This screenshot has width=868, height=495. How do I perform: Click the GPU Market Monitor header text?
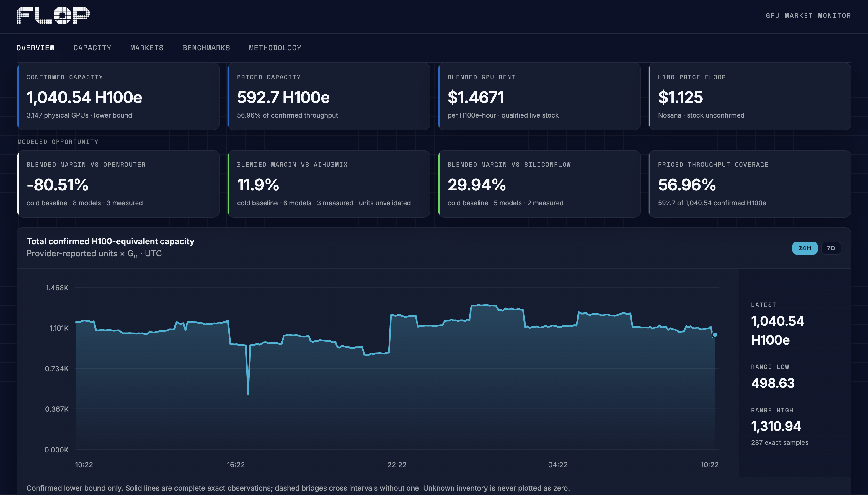[808, 16]
